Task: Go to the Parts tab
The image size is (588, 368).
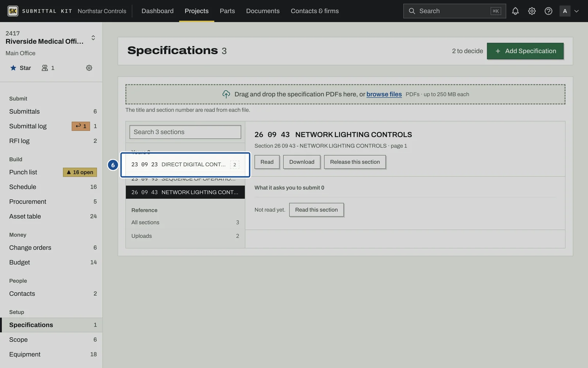Action: pos(227,11)
